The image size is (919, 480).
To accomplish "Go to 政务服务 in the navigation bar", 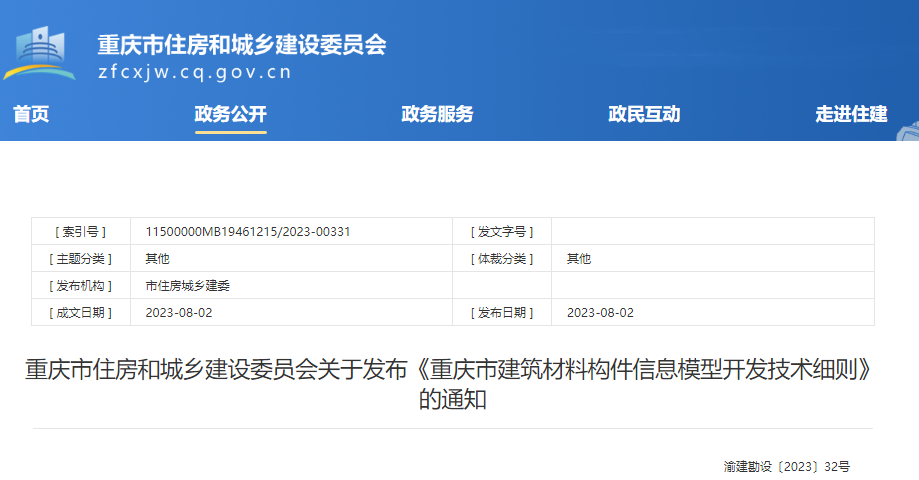I will click(x=437, y=114).
